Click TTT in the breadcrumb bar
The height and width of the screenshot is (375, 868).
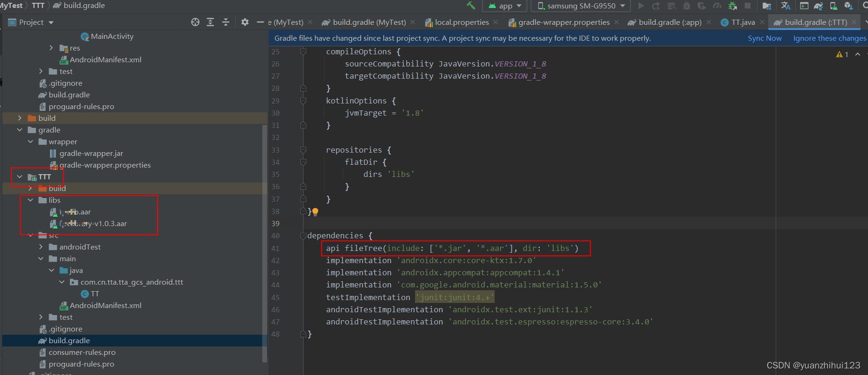38,6
